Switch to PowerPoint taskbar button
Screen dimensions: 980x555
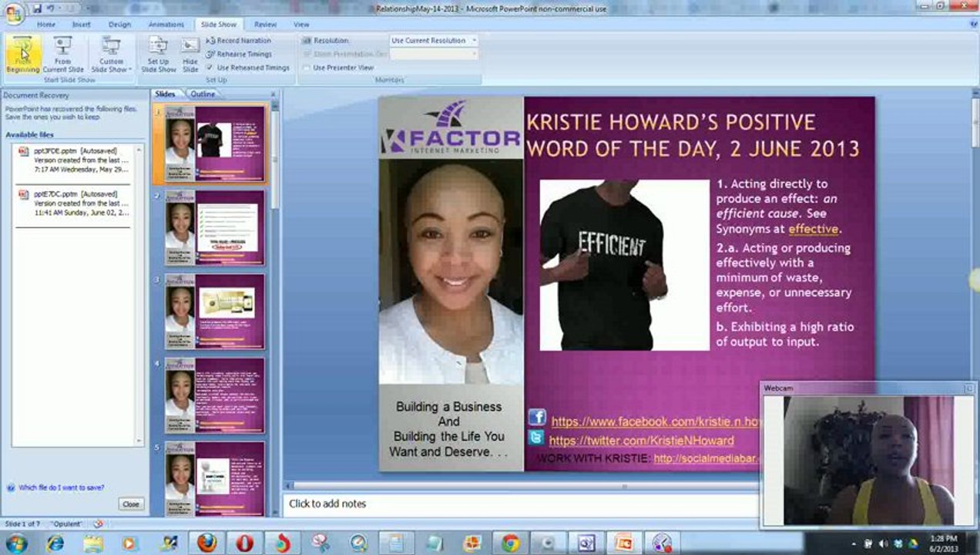[623, 543]
